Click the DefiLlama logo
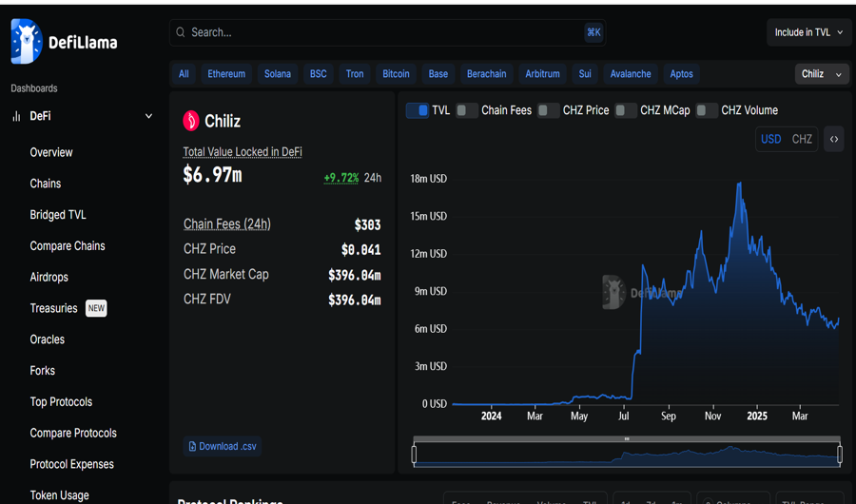 coord(64,42)
